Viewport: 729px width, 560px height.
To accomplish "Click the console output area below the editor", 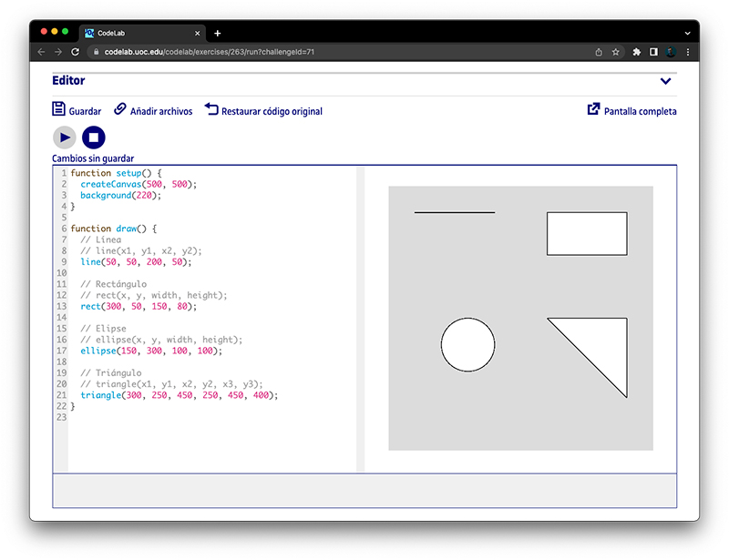I will [364, 491].
